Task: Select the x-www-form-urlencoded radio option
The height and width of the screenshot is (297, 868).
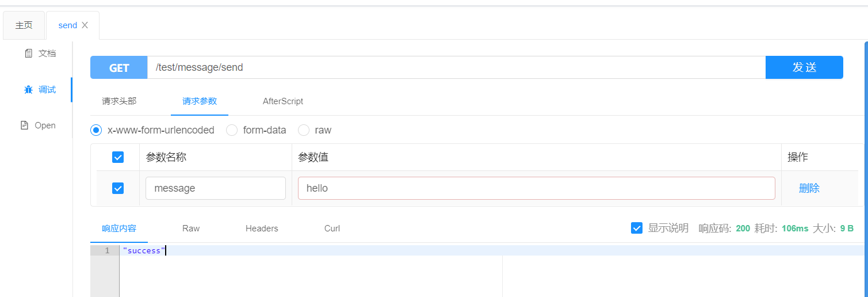Action: tap(96, 130)
